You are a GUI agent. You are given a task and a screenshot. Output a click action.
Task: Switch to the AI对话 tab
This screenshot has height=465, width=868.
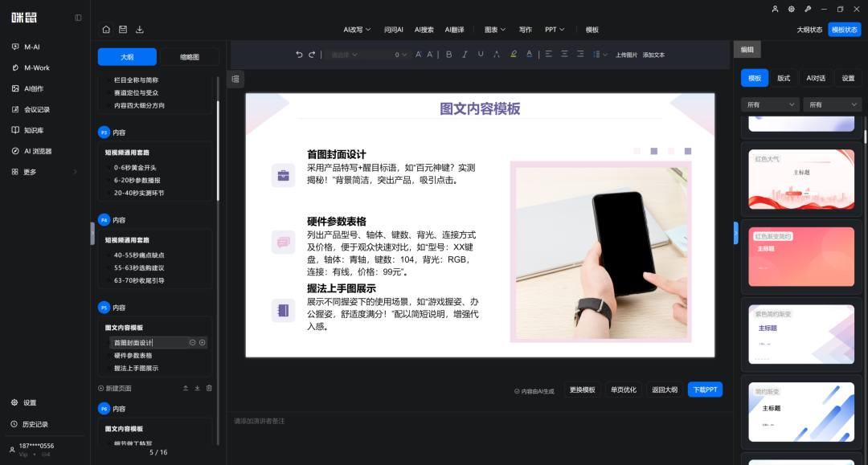pyautogui.click(x=816, y=78)
